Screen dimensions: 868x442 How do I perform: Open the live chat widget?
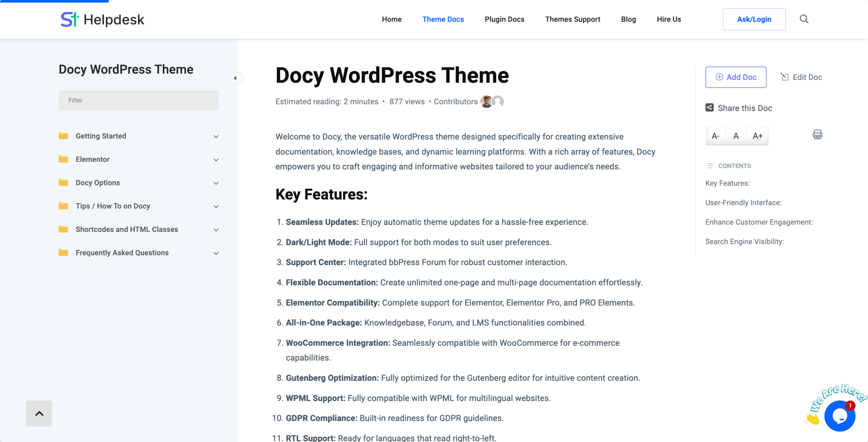(x=840, y=416)
